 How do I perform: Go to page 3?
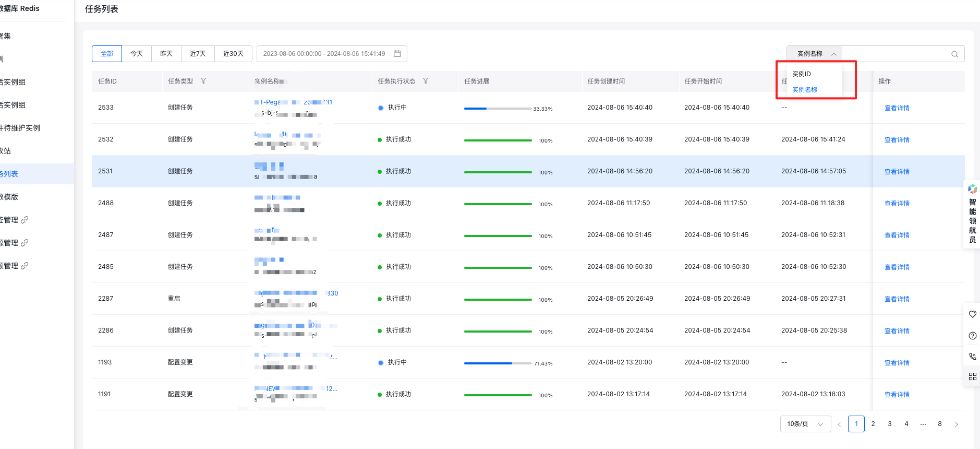click(x=890, y=424)
